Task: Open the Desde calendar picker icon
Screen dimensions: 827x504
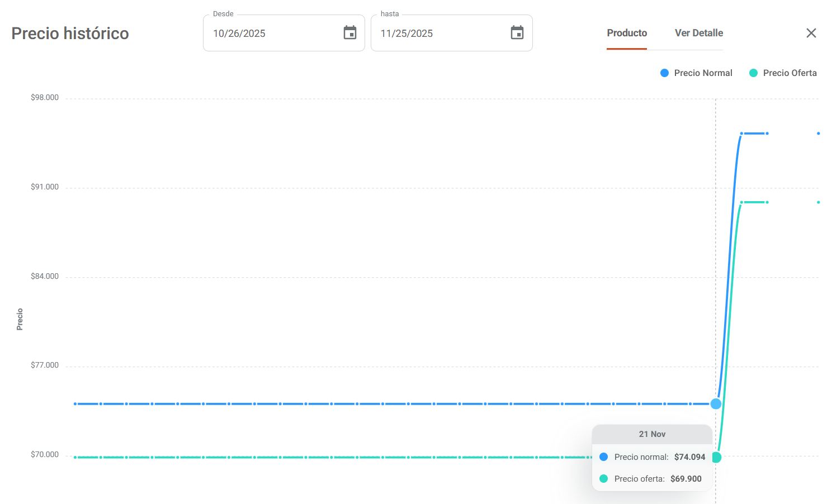Action: [x=350, y=33]
